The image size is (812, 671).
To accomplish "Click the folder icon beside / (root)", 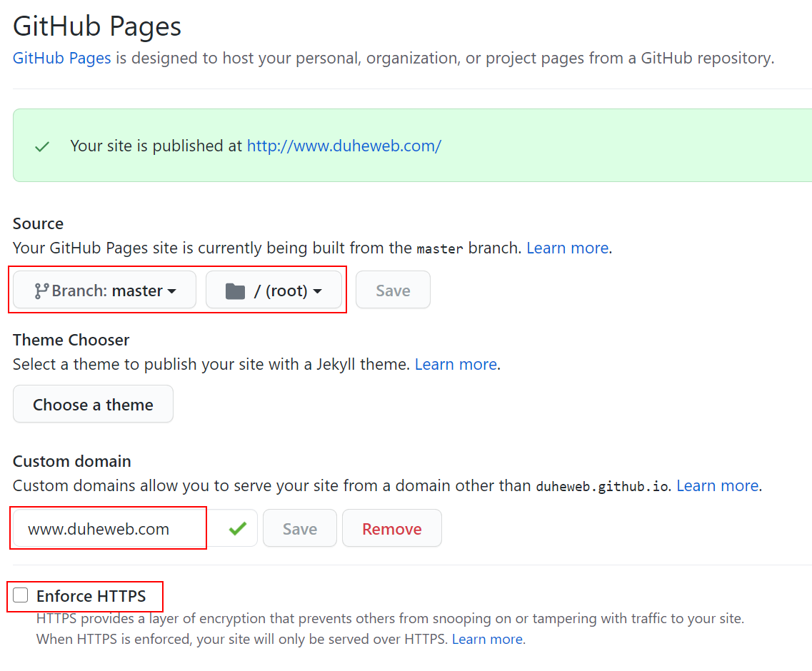I will [235, 291].
